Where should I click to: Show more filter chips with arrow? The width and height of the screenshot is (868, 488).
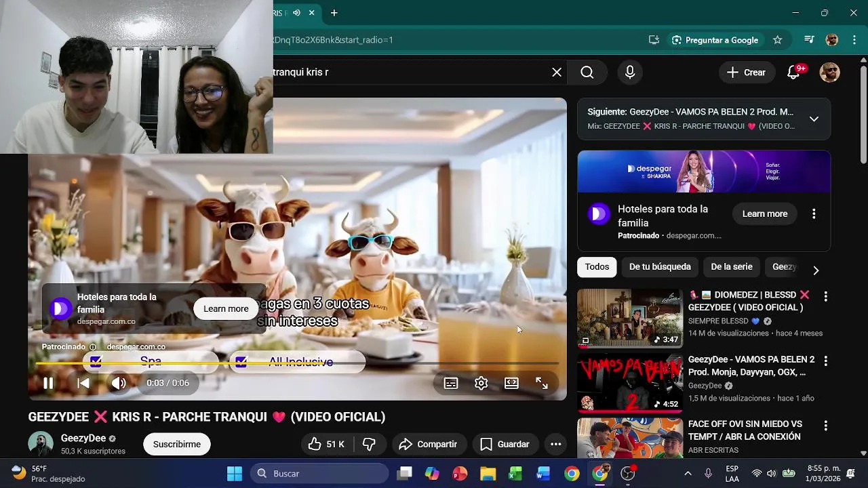[x=816, y=270]
